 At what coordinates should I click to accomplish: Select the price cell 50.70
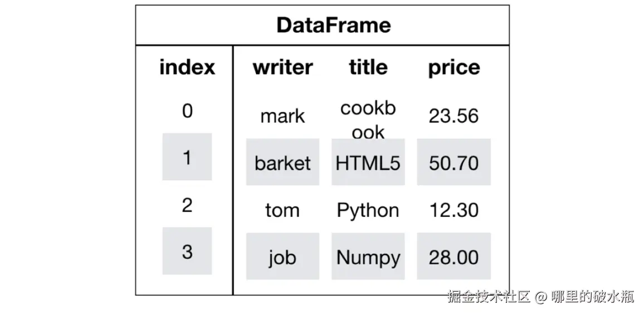(x=453, y=163)
